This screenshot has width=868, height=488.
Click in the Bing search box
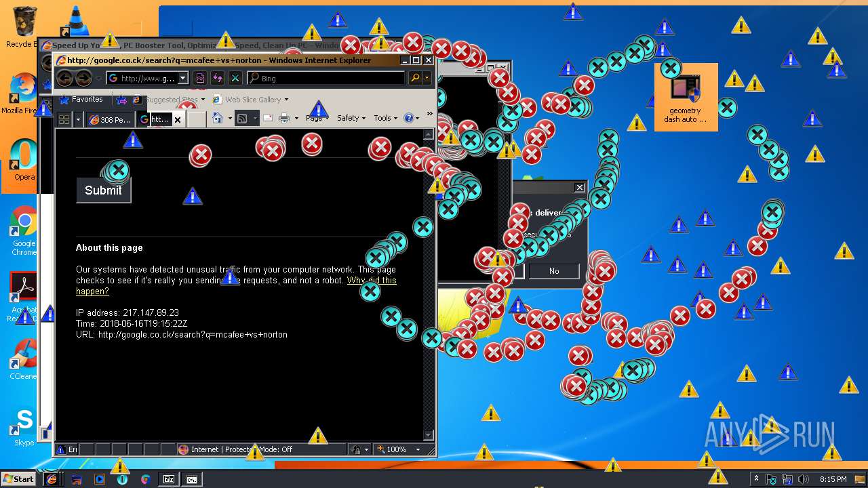coord(325,78)
